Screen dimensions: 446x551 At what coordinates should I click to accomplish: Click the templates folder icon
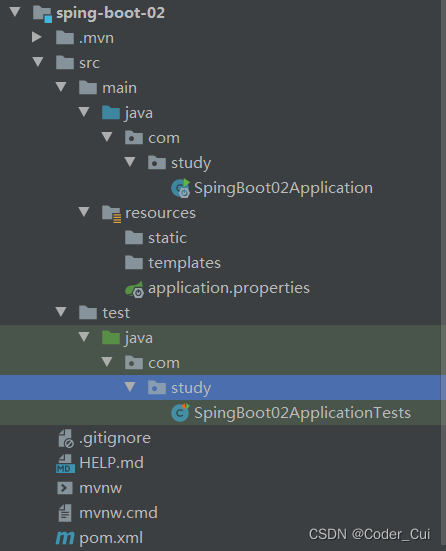tap(134, 262)
